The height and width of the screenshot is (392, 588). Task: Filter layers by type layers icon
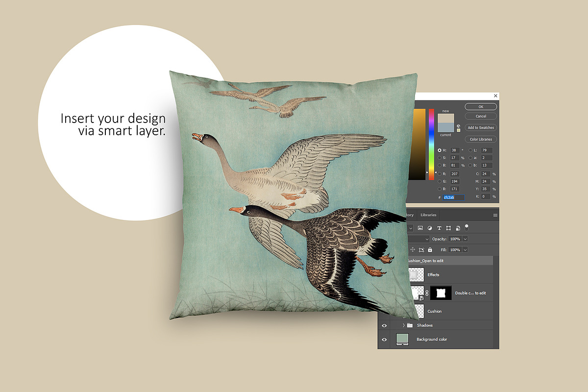[439, 228]
